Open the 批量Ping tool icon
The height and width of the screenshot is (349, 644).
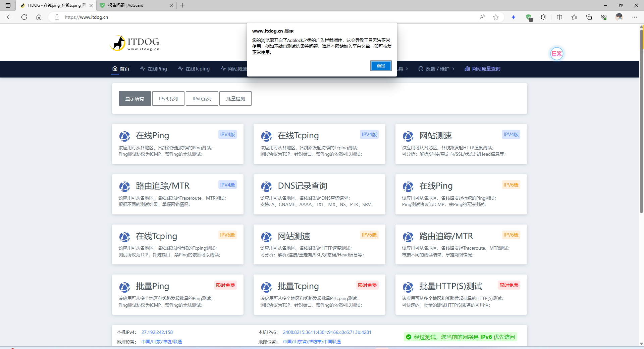[x=124, y=287]
